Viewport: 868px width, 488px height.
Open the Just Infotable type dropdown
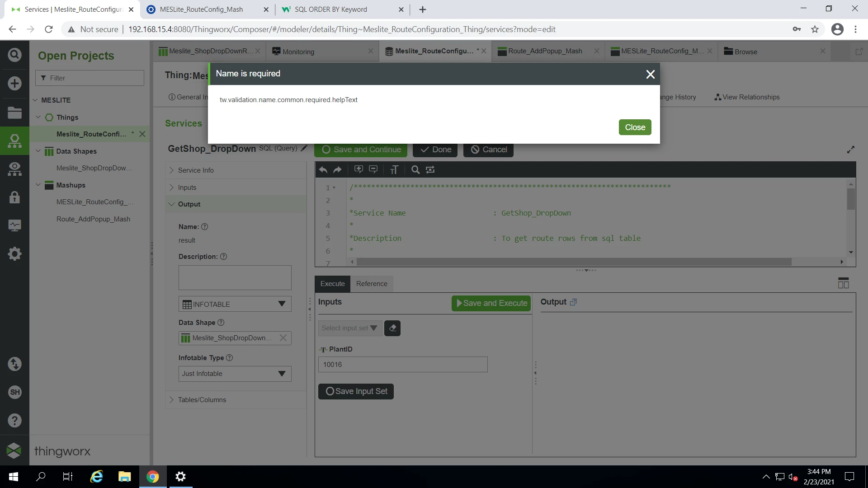click(x=235, y=374)
